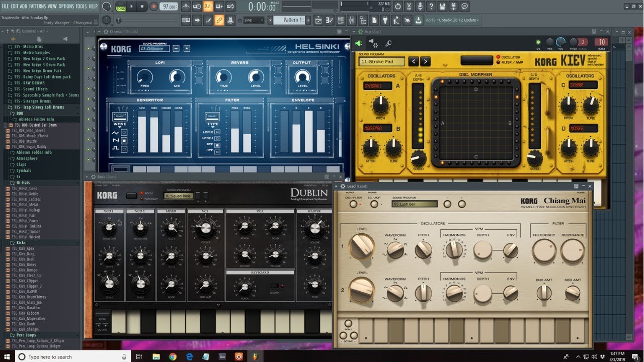This screenshot has width=644, height=362.
Task: Click the undo history icon in top toolbar
Action: 398,7
